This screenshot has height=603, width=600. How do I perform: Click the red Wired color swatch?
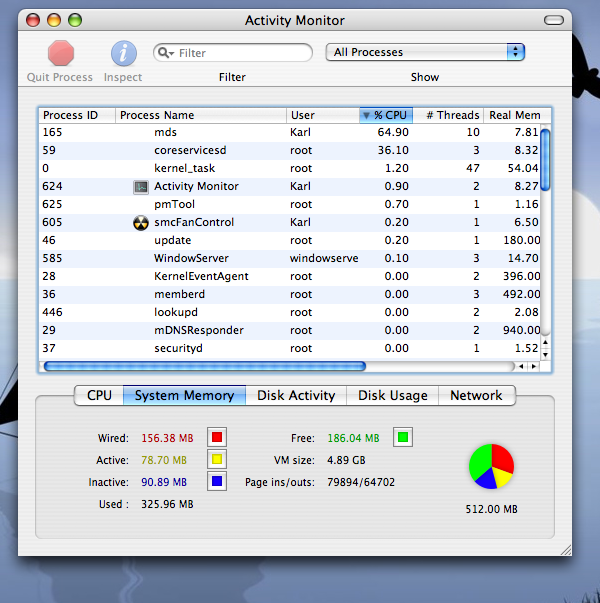coord(217,437)
